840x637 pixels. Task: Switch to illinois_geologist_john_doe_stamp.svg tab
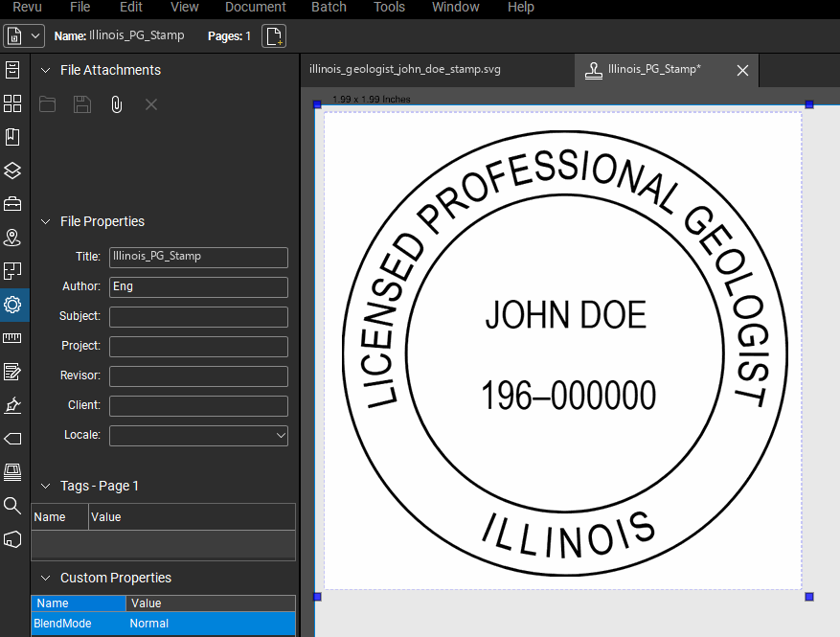(405, 70)
